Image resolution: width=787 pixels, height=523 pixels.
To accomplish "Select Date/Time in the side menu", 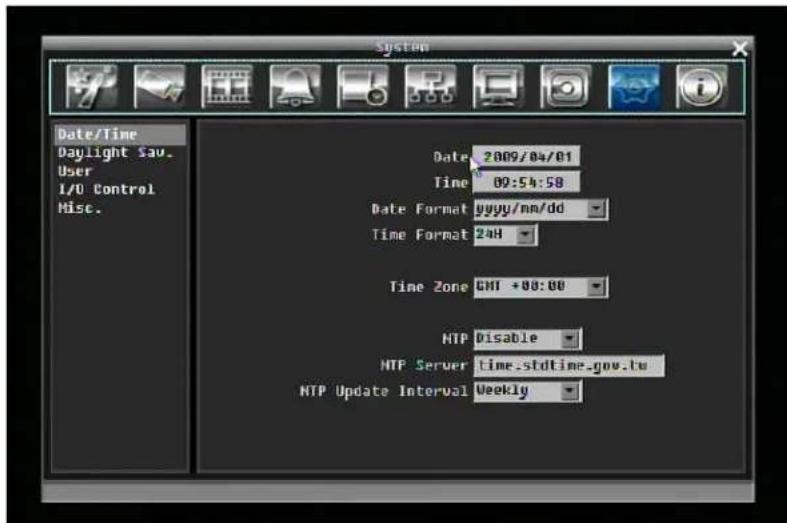I will [x=120, y=135].
